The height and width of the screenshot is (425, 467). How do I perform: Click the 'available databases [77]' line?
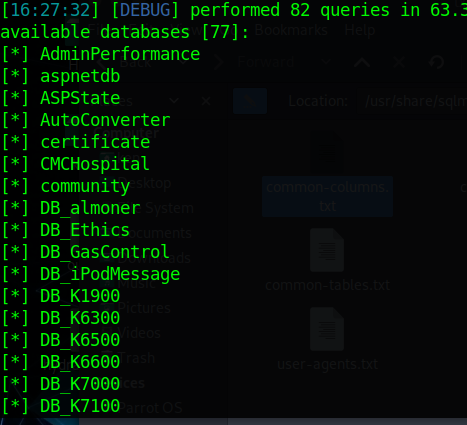click(125, 32)
